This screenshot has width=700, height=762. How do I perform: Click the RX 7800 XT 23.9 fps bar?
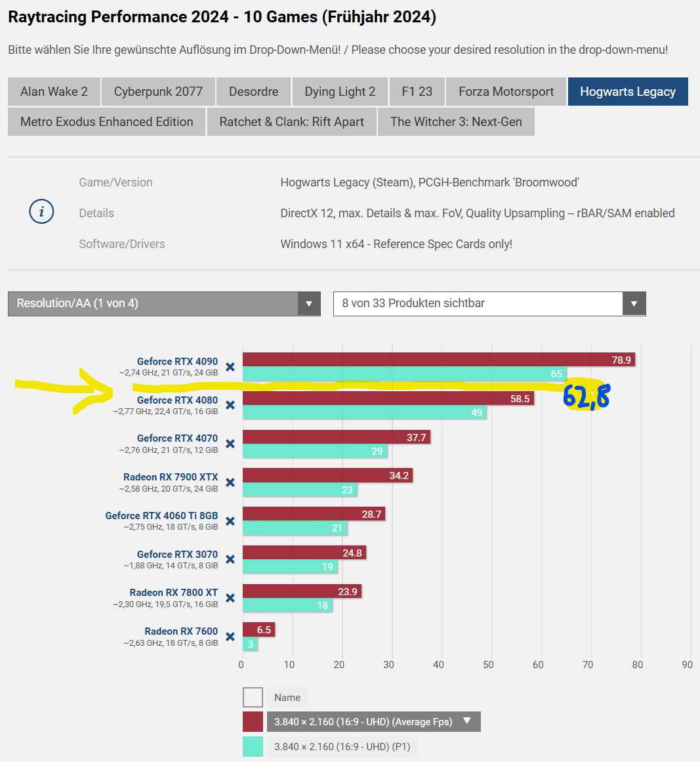click(x=302, y=591)
